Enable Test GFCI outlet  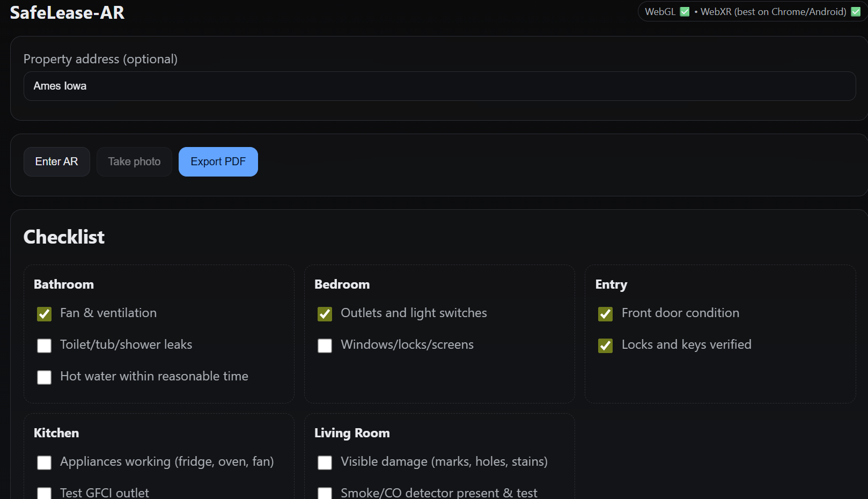pos(44,493)
